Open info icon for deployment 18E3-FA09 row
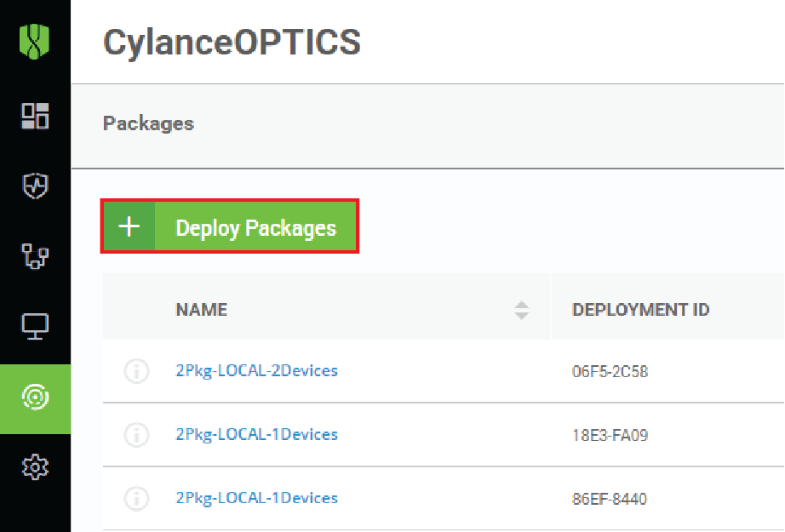785x532 pixels. (137, 434)
